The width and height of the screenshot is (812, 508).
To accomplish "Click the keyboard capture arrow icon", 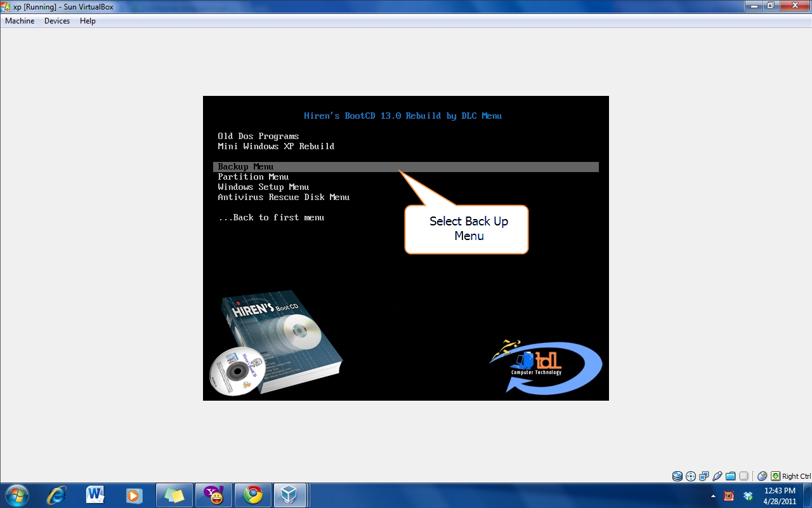I will coord(775,476).
